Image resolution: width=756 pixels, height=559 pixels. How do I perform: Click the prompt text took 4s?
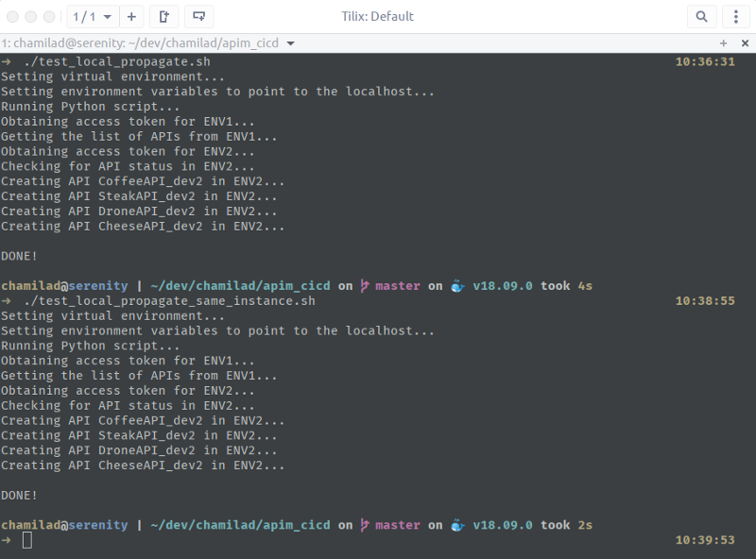pyautogui.click(x=566, y=286)
